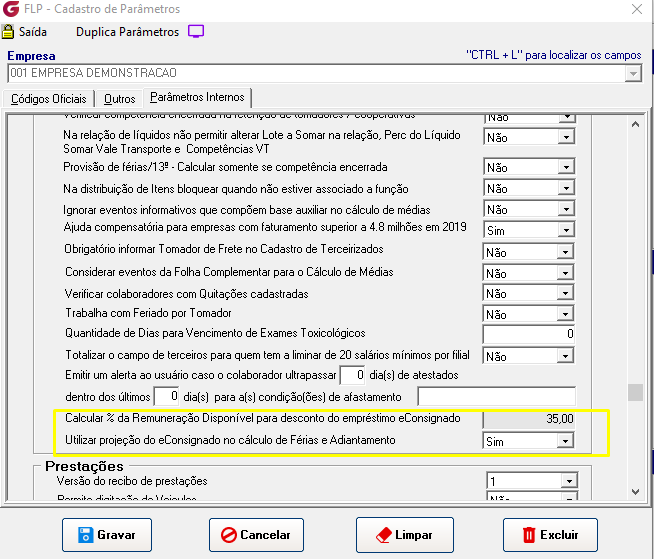Switch to the Códigos Oficiais tab
Image resolution: width=654 pixels, height=559 pixels.
click(x=48, y=99)
